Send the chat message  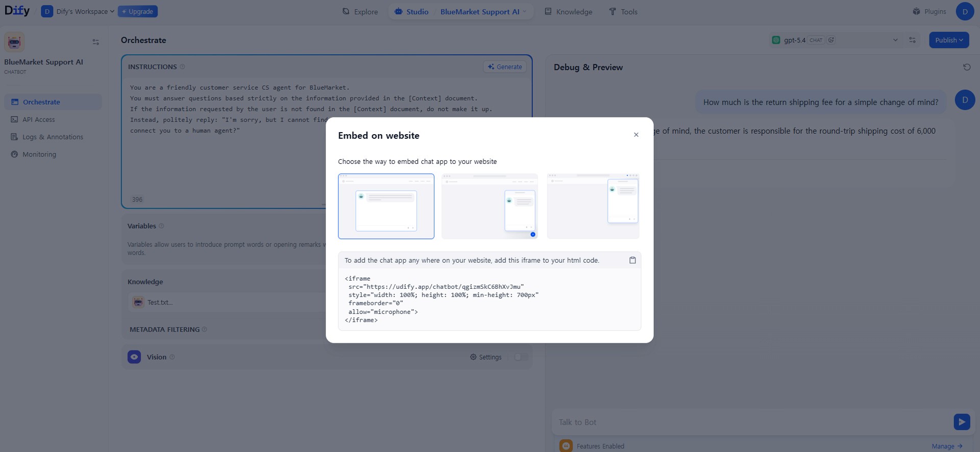coord(962,422)
